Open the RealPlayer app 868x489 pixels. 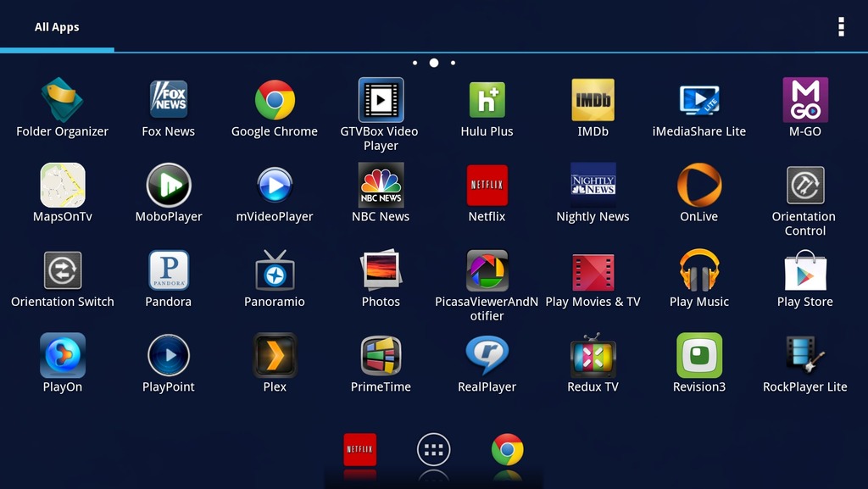[487, 356]
